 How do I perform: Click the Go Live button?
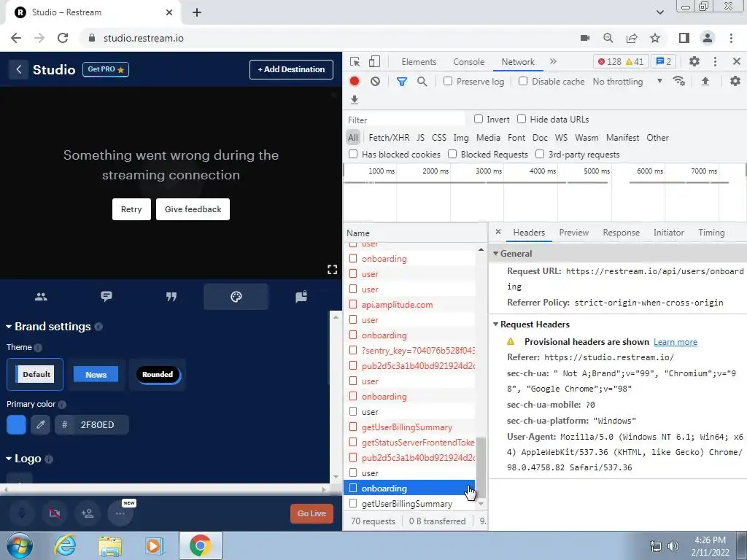coord(311,513)
